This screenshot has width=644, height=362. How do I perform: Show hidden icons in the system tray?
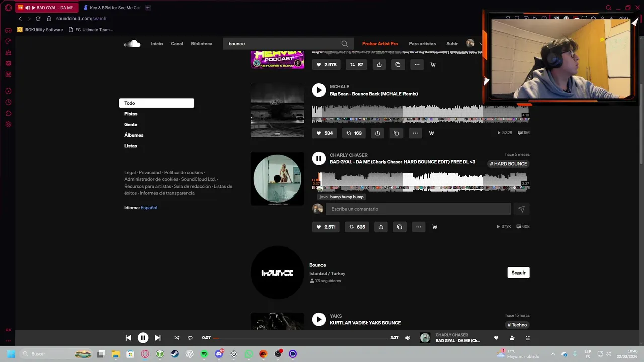click(x=553, y=354)
